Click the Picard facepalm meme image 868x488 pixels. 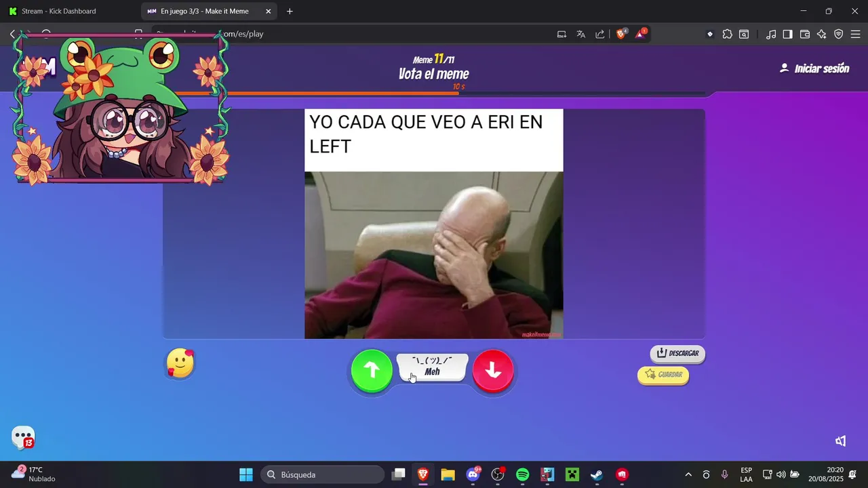pos(433,255)
